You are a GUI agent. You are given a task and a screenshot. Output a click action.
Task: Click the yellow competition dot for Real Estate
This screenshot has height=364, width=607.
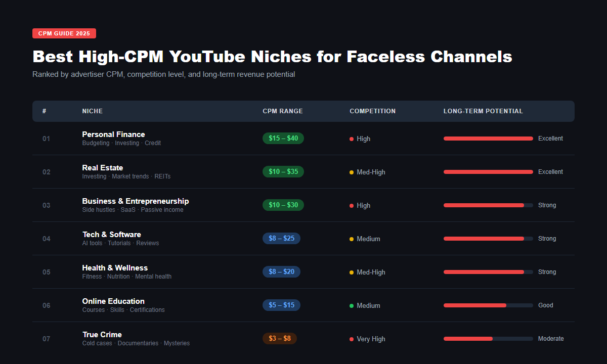(352, 172)
